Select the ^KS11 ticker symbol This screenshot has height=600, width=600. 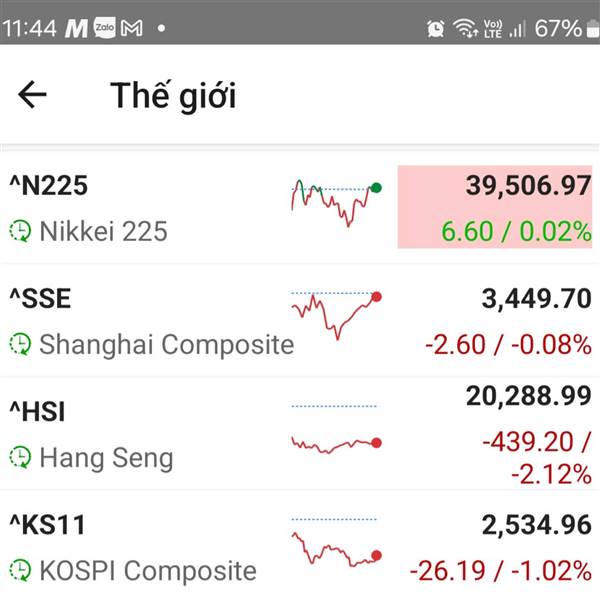(x=47, y=525)
